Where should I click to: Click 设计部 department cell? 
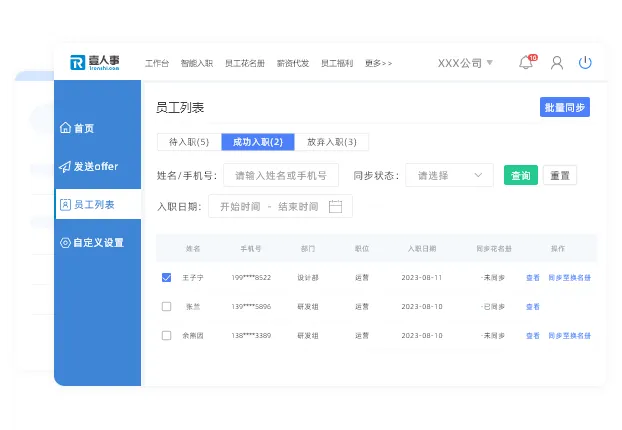coord(308,278)
